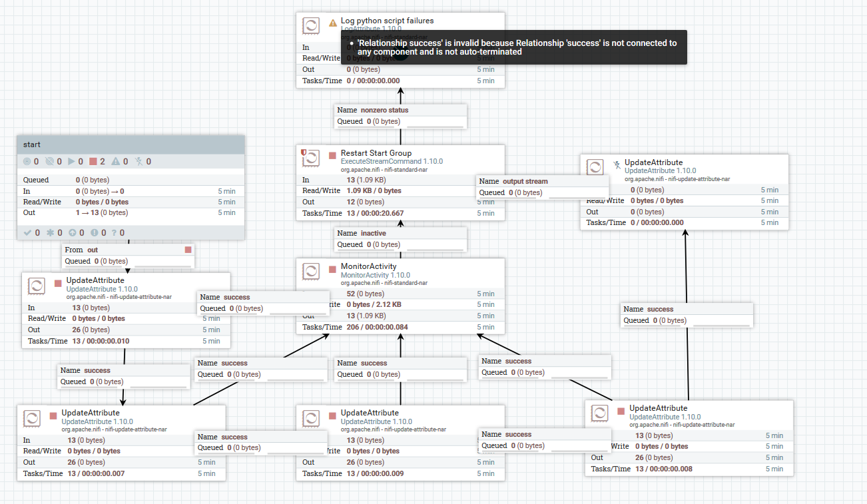Screen dimensions: 867x504
Task: Click the processor icon of UpdateAttribute with tasks .009
Action: click(311, 418)
